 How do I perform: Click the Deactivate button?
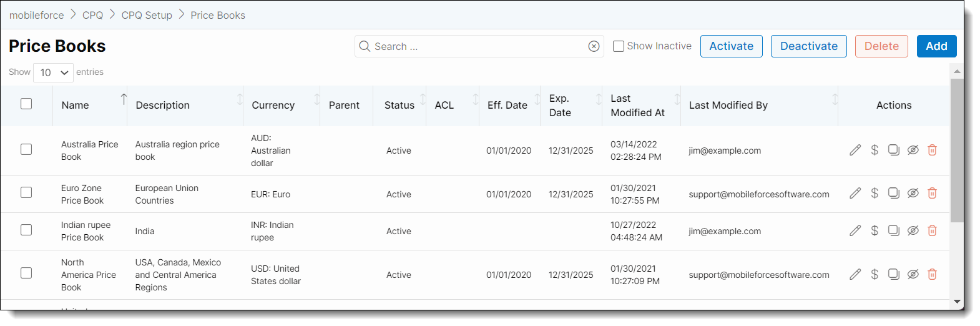[809, 46]
